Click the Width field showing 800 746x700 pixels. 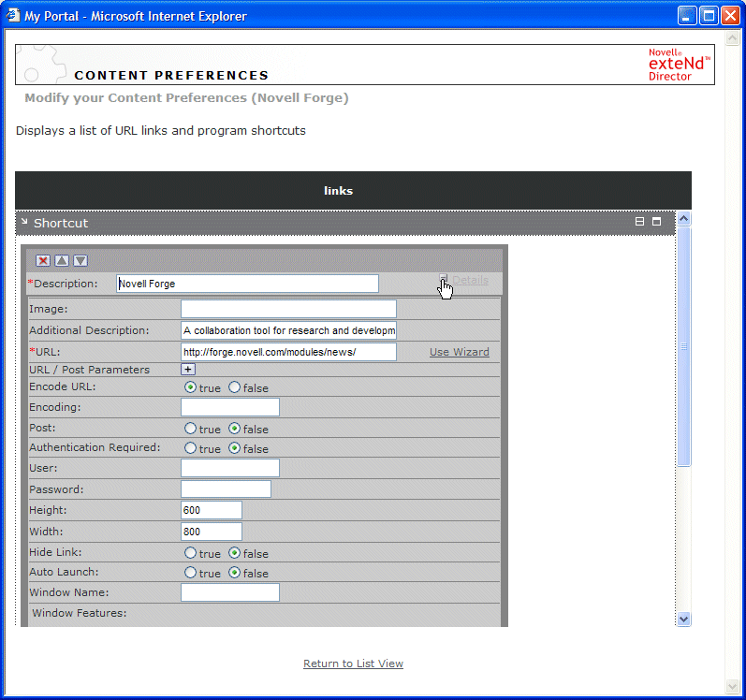pos(212,532)
